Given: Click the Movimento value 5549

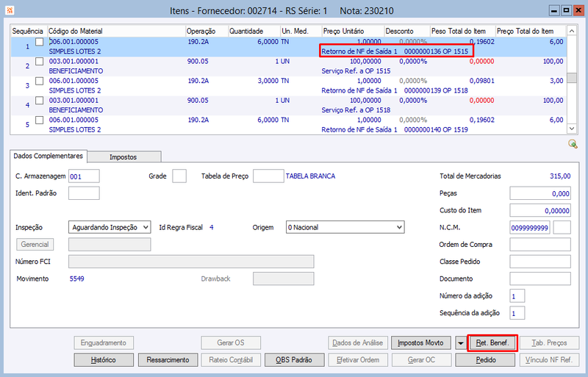Looking at the screenshot, I should click(77, 279).
